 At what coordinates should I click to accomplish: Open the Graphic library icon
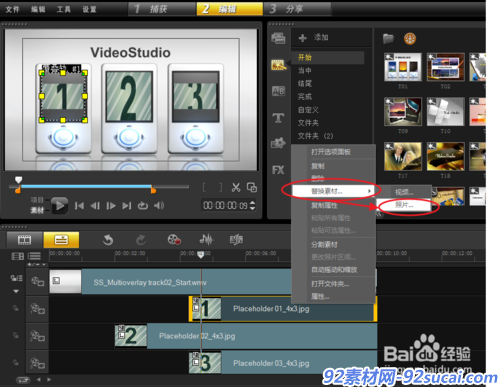pos(278,143)
